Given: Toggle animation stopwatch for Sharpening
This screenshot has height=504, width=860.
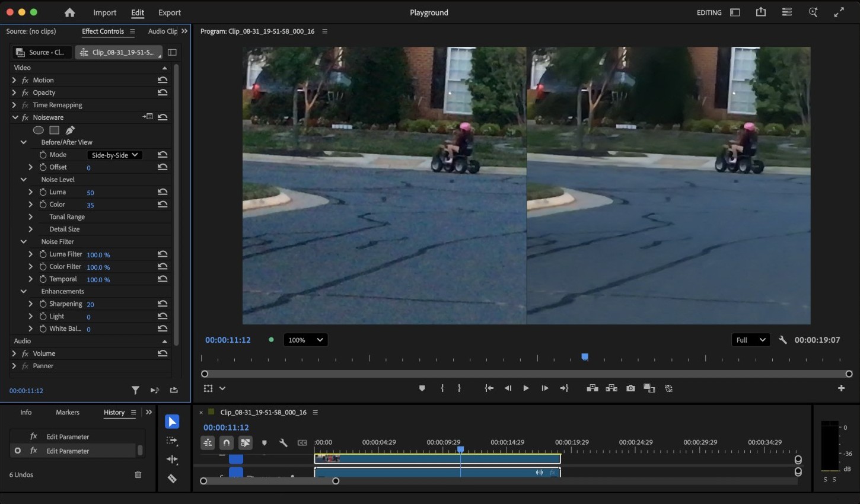Looking at the screenshot, I should (43, 304).
